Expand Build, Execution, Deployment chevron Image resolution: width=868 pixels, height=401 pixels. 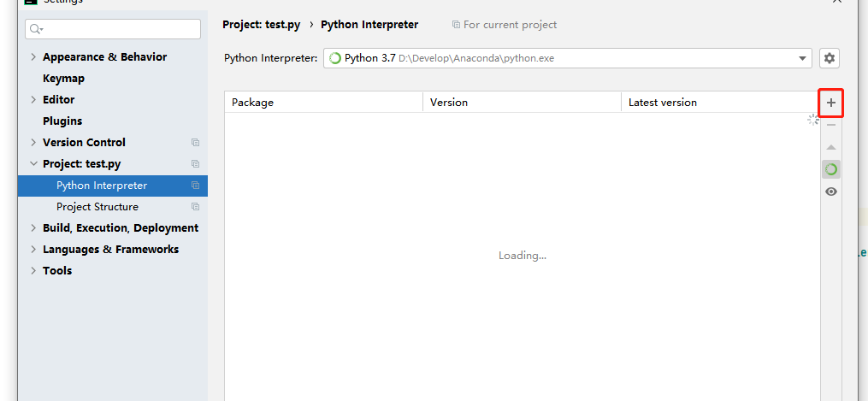[x=33, y=228]
